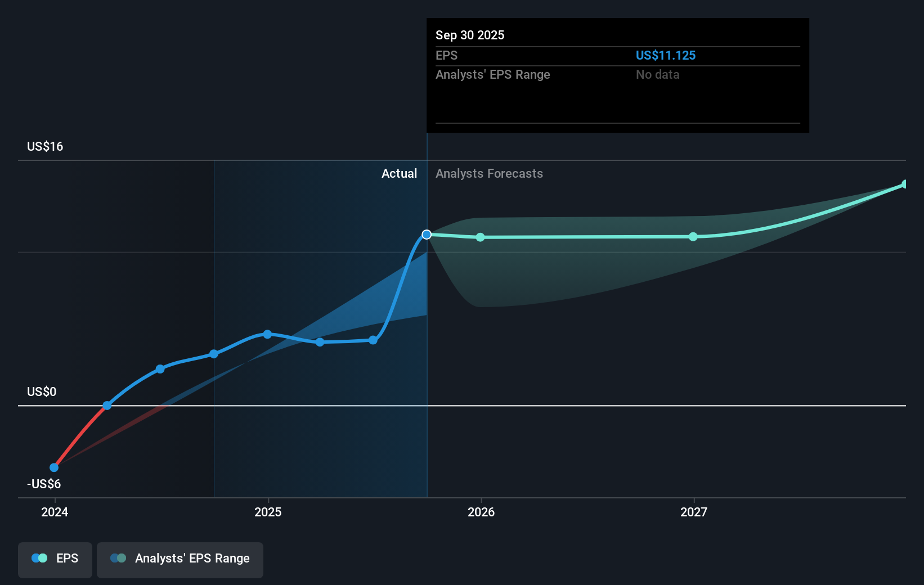Screen dimensions: 924x585
Task: Click the US$11.125 EPS value link
Action: pyautogui.click(x=665, y=55)
